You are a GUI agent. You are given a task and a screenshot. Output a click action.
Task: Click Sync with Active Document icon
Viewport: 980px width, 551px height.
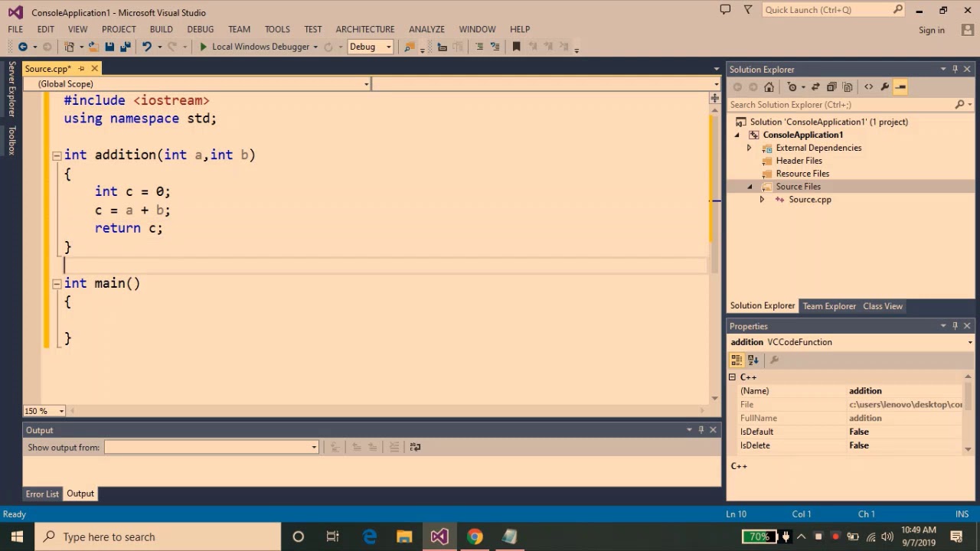tap(815, 87)
